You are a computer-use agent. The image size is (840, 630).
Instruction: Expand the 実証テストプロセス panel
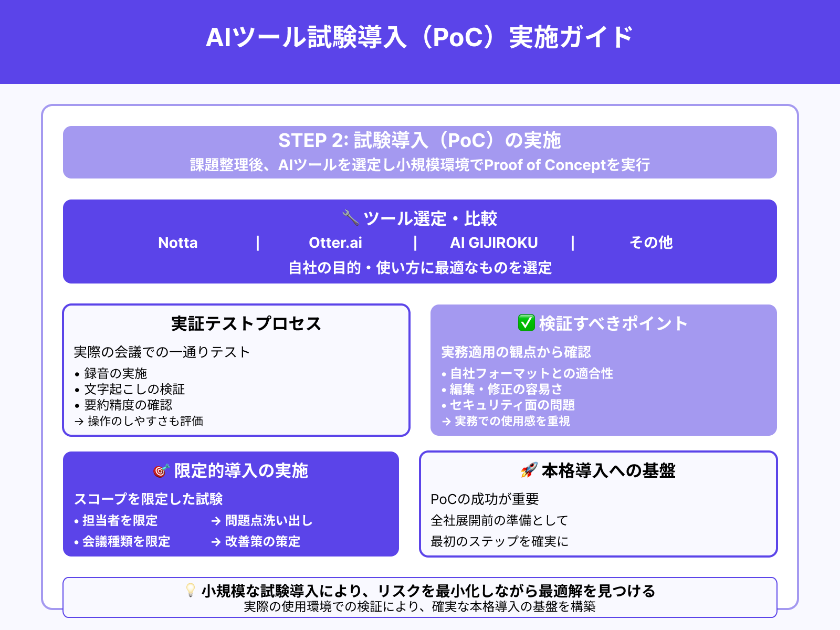pos(245,324)
